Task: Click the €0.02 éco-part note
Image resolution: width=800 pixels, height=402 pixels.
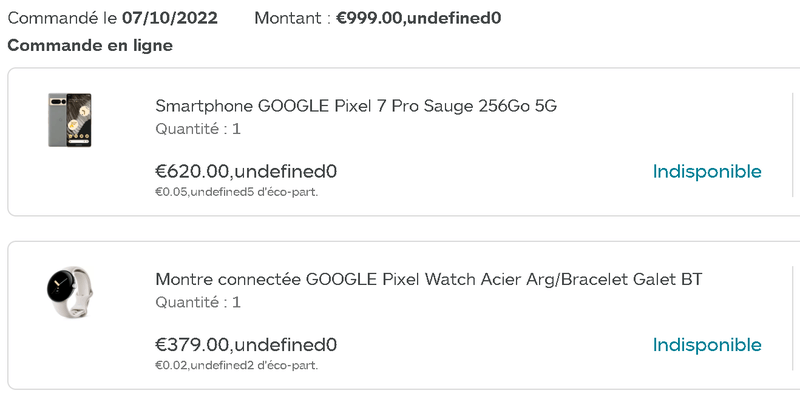Action: [236, 365]
